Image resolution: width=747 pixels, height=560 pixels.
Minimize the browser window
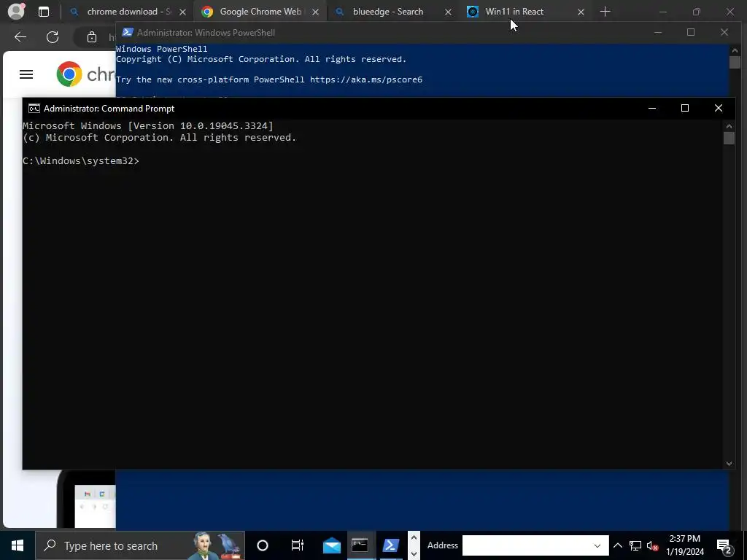pos(662,12)
